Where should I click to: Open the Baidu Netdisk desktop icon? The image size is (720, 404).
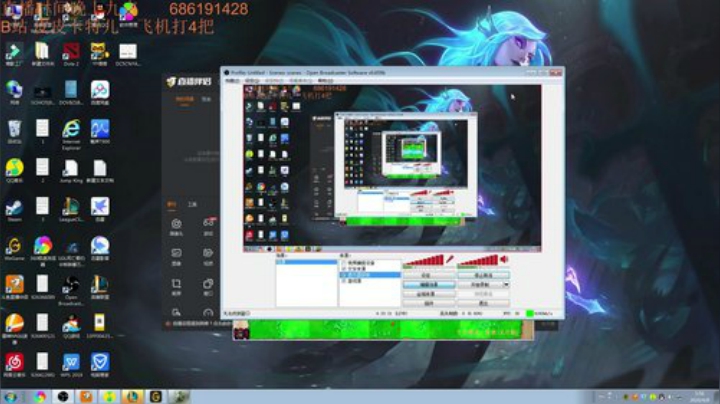[100, 93]
